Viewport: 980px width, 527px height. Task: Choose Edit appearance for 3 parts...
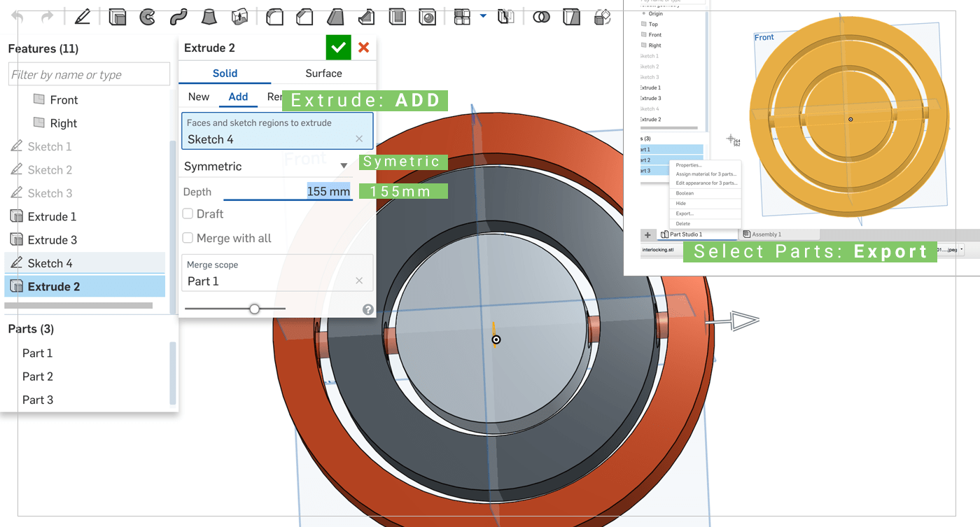coord(706,183)
